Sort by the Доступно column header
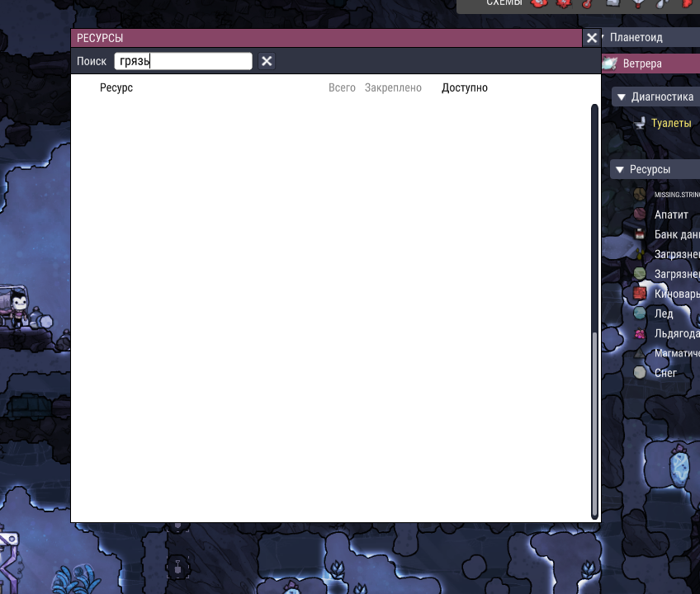 [x=464, y=87]
